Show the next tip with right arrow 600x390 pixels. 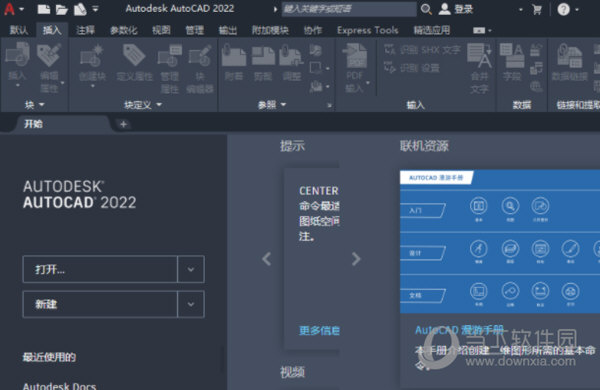(356, 259)
